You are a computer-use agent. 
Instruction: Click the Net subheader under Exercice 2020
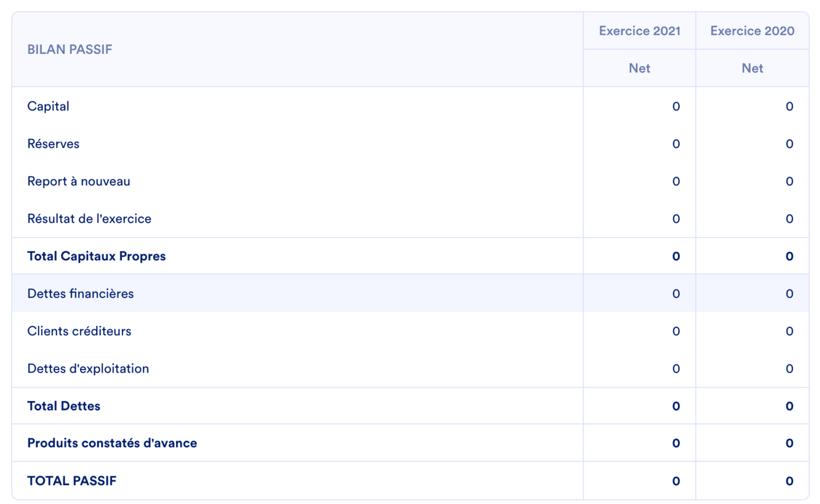click(752, 68)
